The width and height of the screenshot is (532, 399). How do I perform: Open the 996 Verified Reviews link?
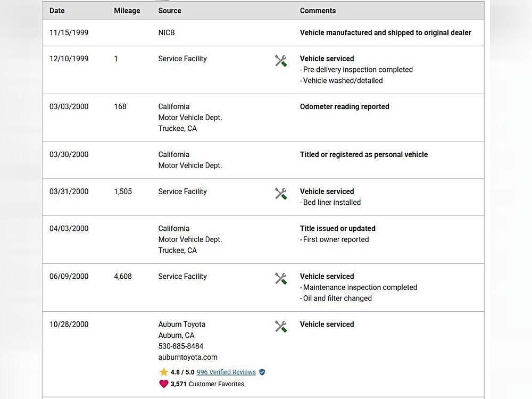226,372
